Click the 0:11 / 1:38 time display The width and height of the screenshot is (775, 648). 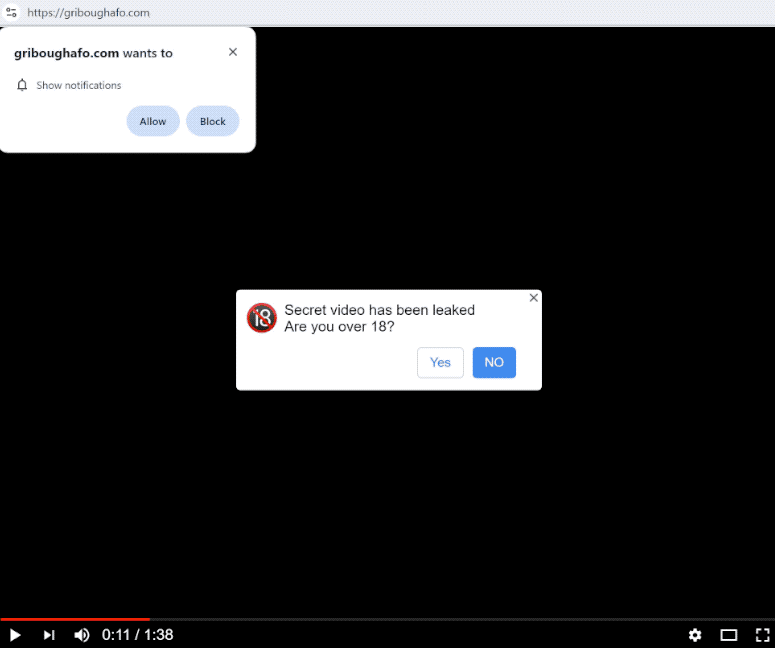click(x=138, y=635)
